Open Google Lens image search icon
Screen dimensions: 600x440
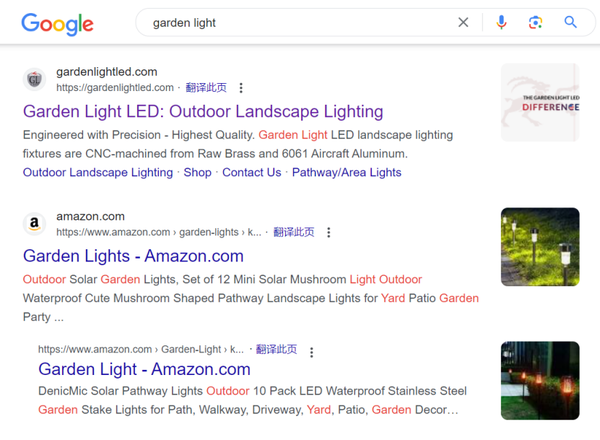535,23
